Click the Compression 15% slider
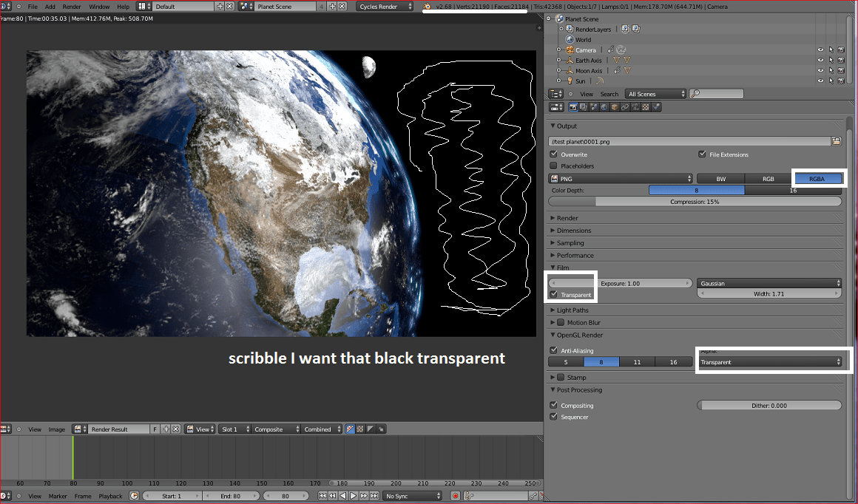This screenshot has width=858, height=504. pyautogui.click(x=694, y=202)
